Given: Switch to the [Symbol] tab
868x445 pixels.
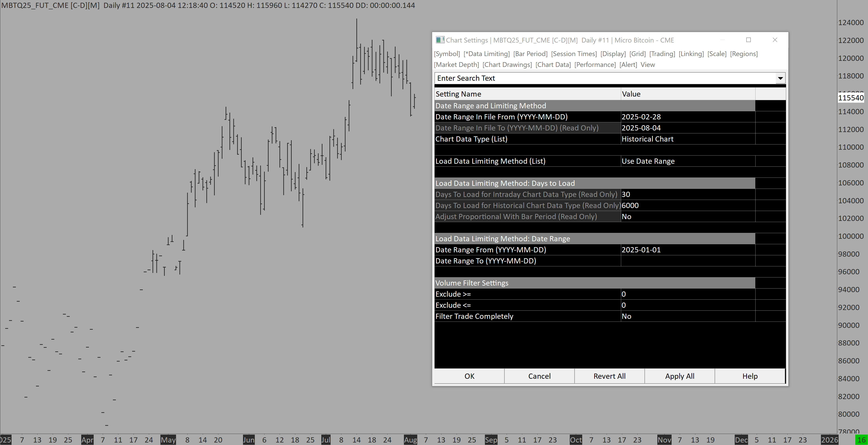Looking at the screenshot, I should click(x=447, y=54).
